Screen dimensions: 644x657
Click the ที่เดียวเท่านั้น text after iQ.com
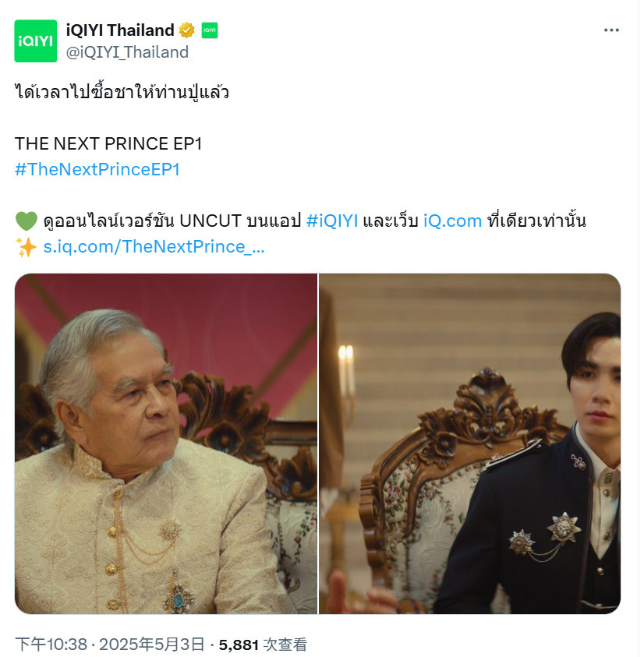pos(536,221)
